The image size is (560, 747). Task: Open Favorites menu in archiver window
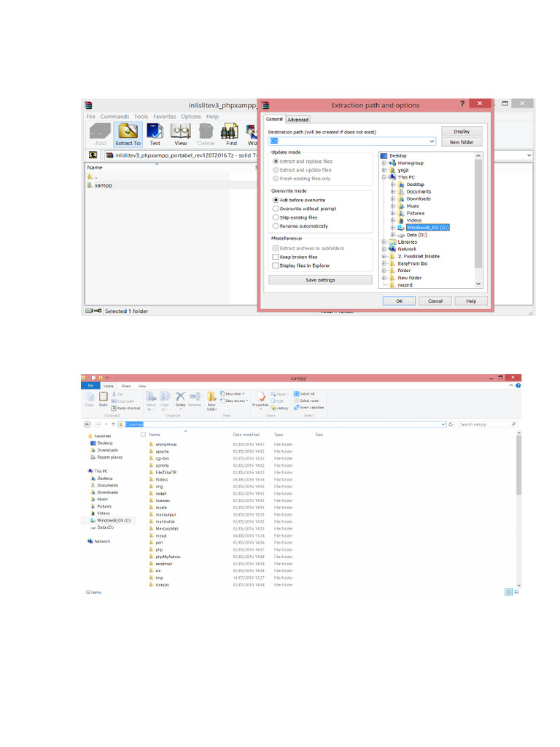pos(164,117)
